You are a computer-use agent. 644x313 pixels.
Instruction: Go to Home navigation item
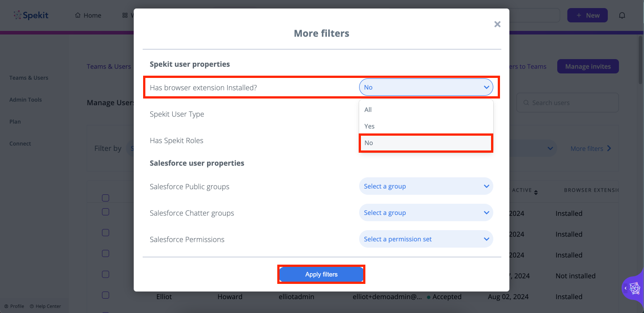tap(88, 15)
